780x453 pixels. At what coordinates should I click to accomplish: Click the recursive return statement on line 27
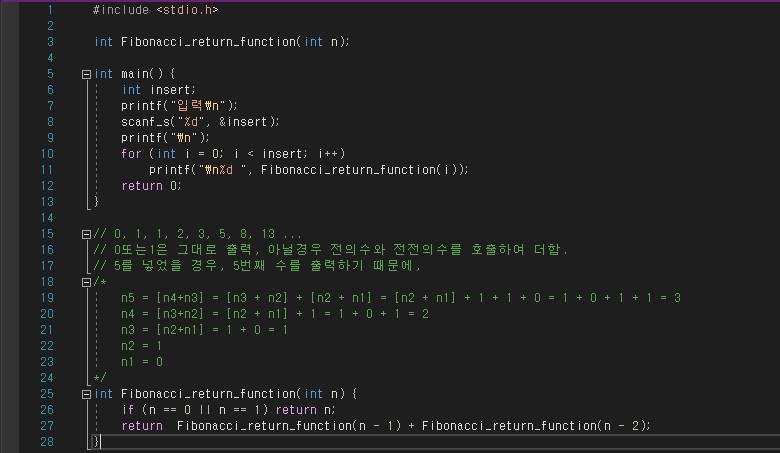386,426
